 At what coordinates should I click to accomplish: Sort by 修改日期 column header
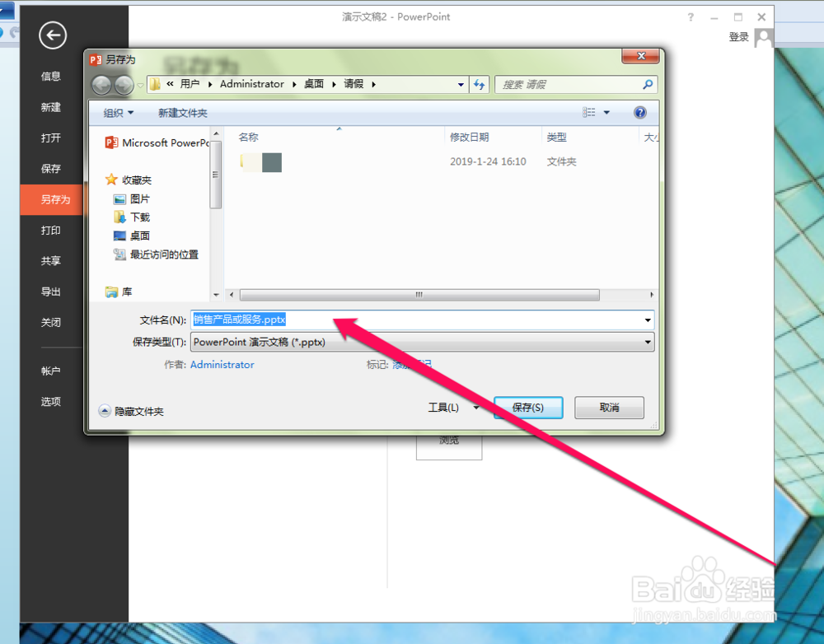tap(470, 137)
